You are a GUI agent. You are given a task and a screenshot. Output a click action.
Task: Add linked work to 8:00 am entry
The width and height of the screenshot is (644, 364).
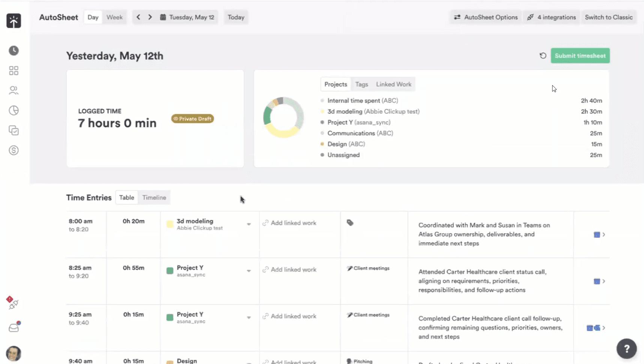pos(289,223)
